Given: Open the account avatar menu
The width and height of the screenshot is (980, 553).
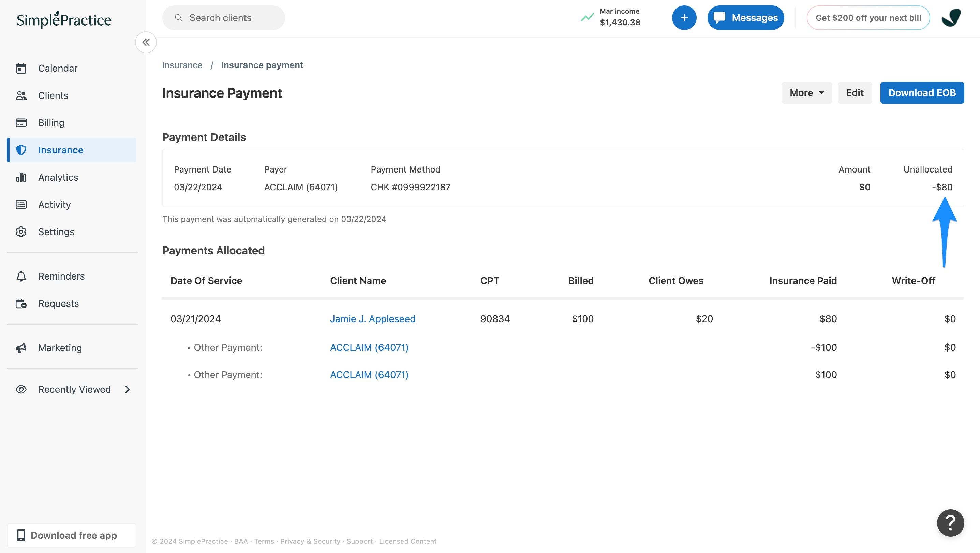Looking at the screenshot, I should coord(951,17).
